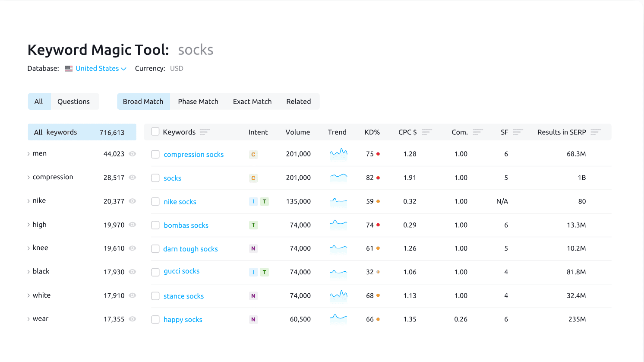The height and width of the screenshot is (362, 644).
Task: Open the gucci socks keyword link
Action: pos(182,271)
